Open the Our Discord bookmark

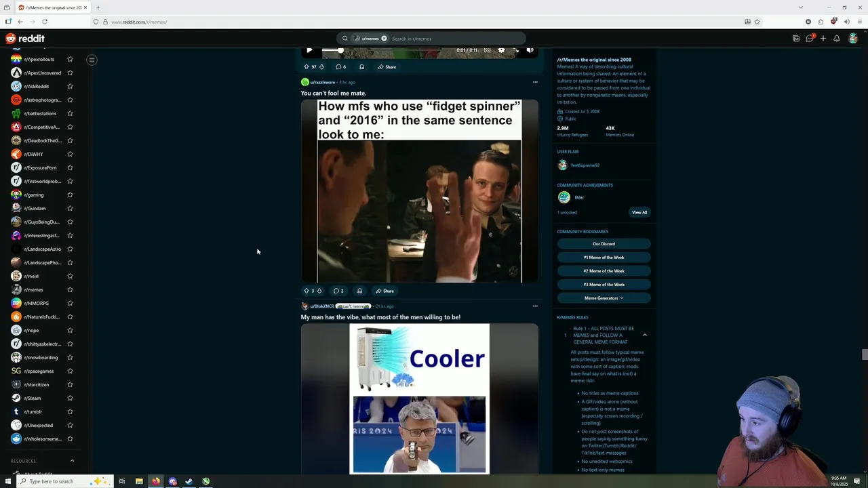click(x=604, y=244)
